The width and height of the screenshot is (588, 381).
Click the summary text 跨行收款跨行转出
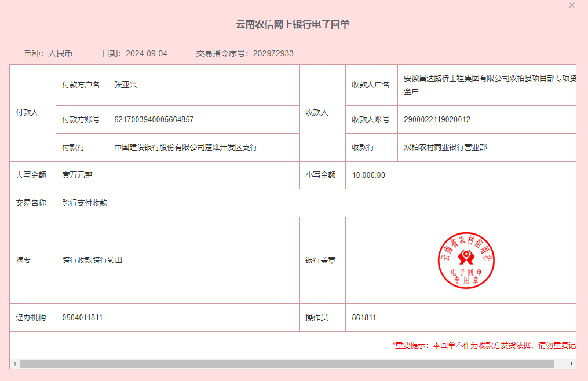point(92,261)
